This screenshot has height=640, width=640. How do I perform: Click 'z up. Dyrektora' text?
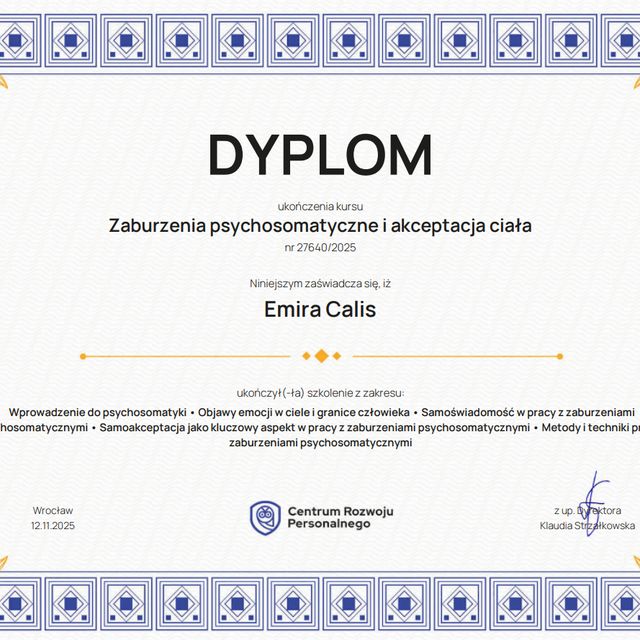pyautogui.click(x=588, y=511)
